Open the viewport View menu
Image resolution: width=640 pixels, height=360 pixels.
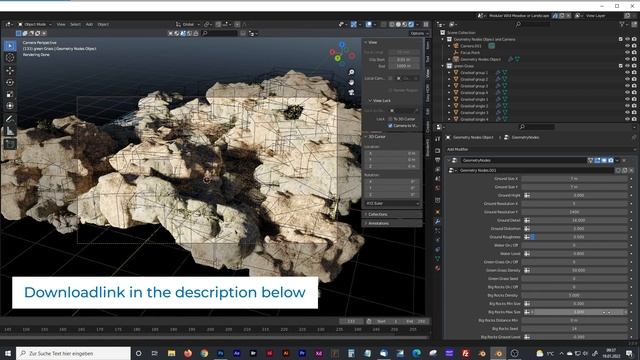(61, 24)
